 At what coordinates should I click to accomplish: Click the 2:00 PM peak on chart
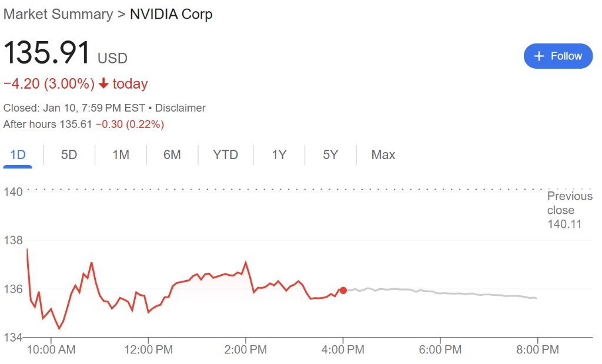point(246,262)
